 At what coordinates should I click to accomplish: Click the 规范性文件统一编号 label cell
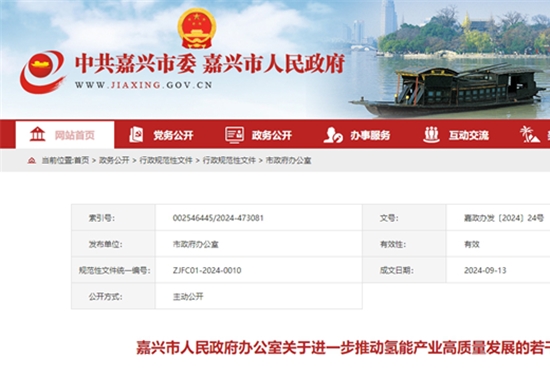click(x=113, y=270)
